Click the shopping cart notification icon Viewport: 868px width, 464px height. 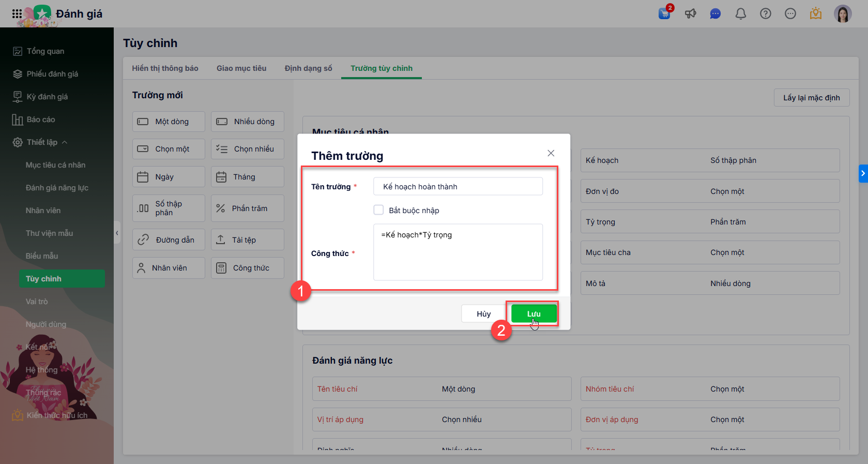pyautogui.click(x=664, y=13)
